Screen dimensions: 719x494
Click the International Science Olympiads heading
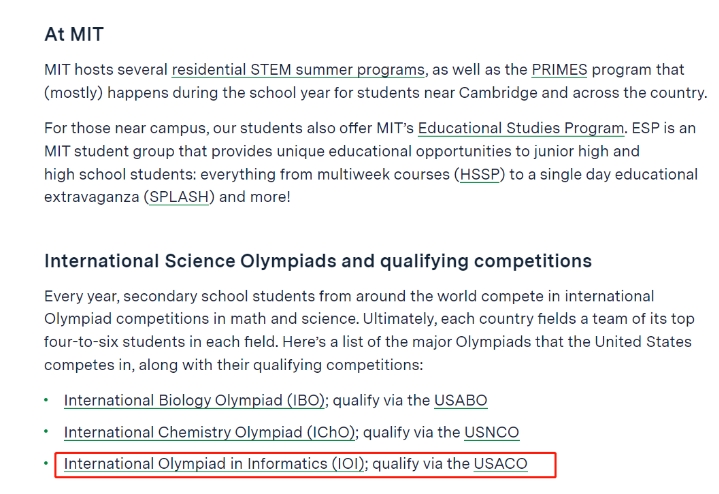(x=318, y=261)
